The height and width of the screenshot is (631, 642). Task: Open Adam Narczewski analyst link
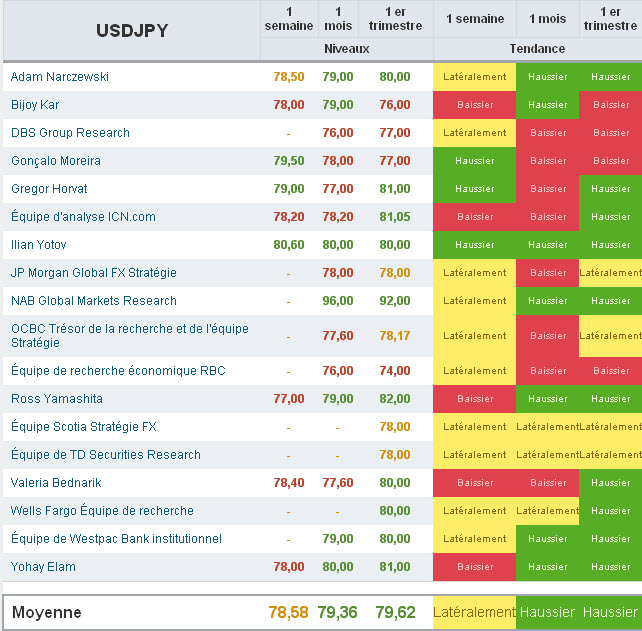click(x=60, y=77)
